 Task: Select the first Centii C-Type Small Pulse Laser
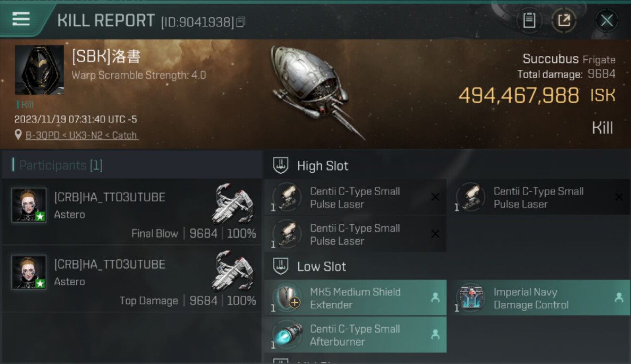[355, 197]
